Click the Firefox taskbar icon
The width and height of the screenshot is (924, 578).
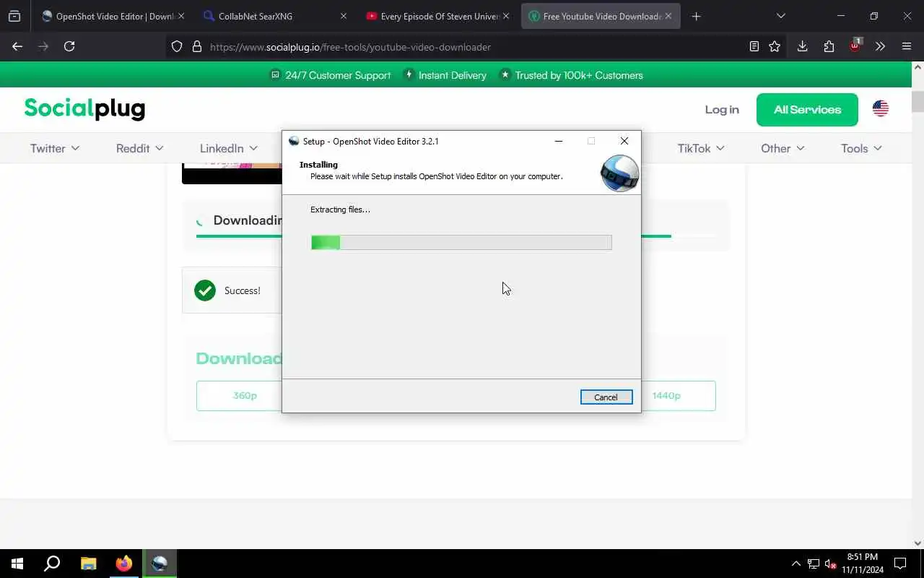pos(124,564)
